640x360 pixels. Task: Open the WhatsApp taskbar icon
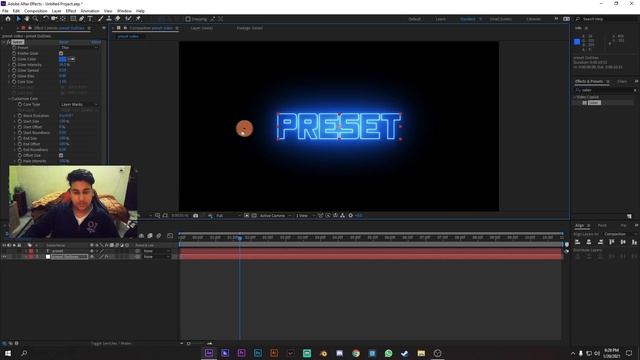[389, 353]
